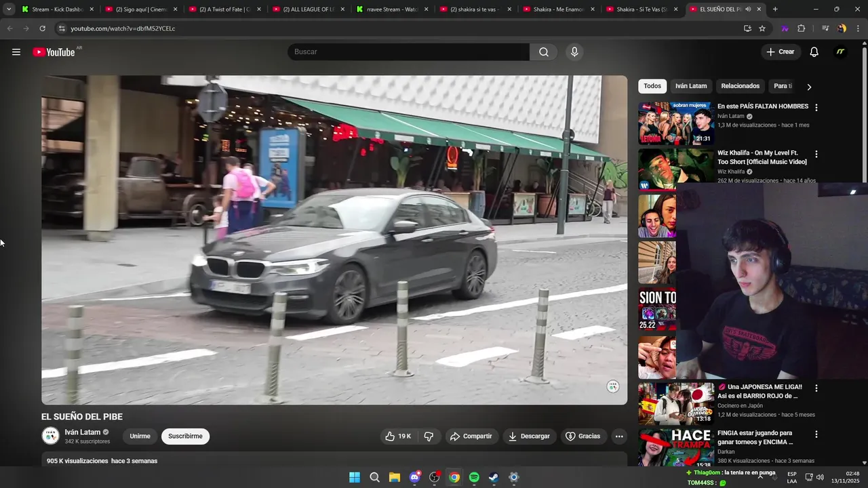Switch to 'A Twist of Fate' tab
The width and height of the screenshot is (868, 488).
224,9
